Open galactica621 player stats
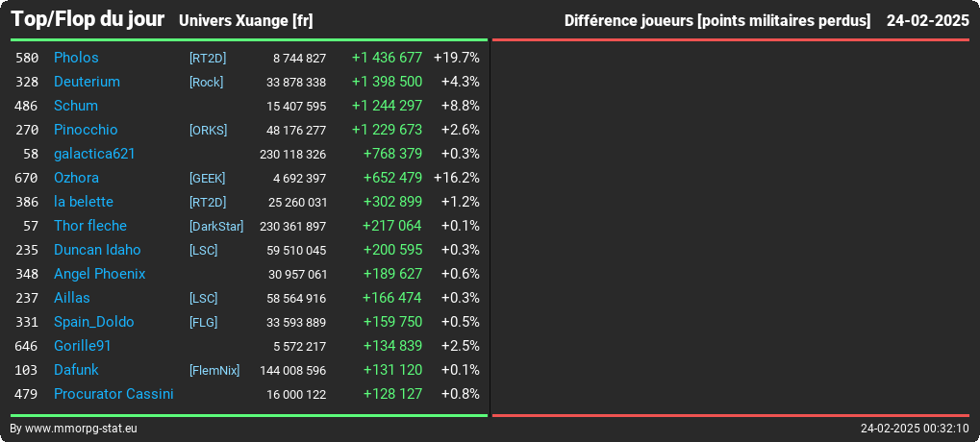Viewport: 980px width, 442px height. click(x=94, y=154)
